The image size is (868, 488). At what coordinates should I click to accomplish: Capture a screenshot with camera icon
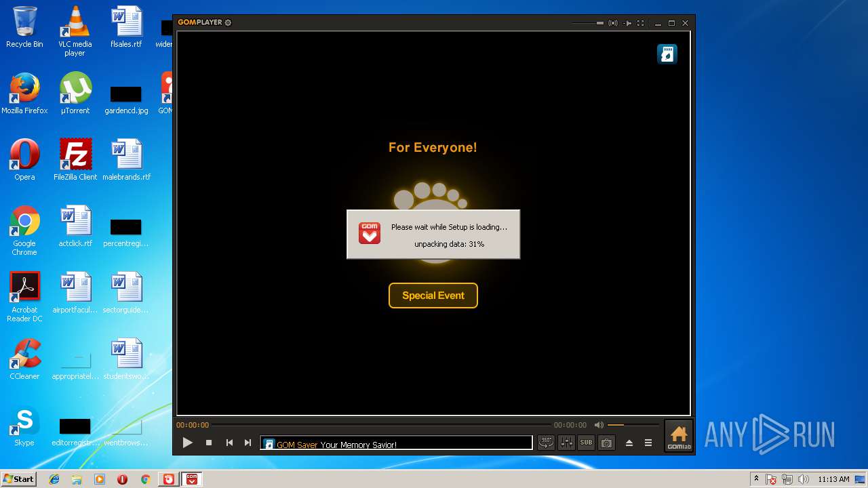(606, 443)
